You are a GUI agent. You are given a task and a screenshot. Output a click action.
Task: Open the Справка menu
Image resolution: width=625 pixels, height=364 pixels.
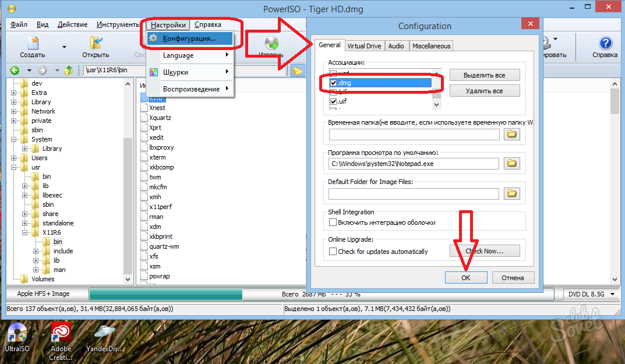[208, 24]
